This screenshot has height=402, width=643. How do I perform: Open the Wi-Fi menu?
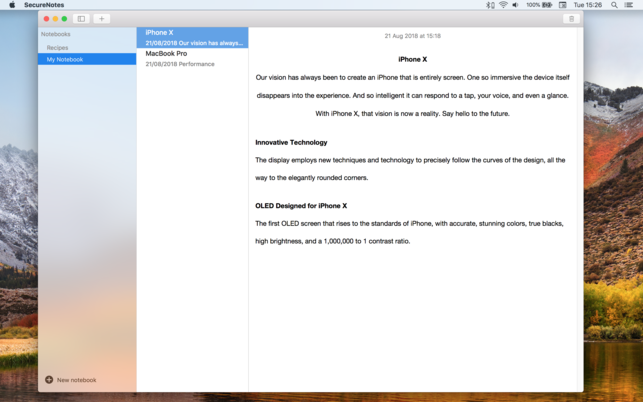pyautogui.click(x=503, y=5)
